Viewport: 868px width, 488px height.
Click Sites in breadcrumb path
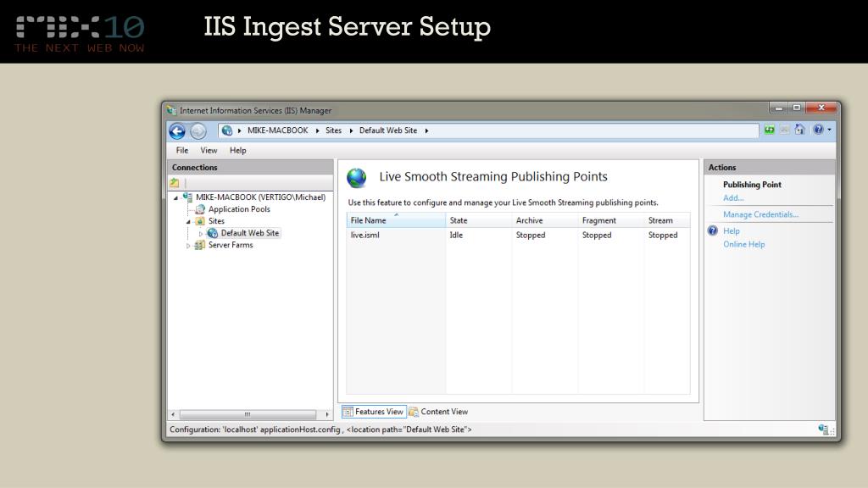pos(333,130)
